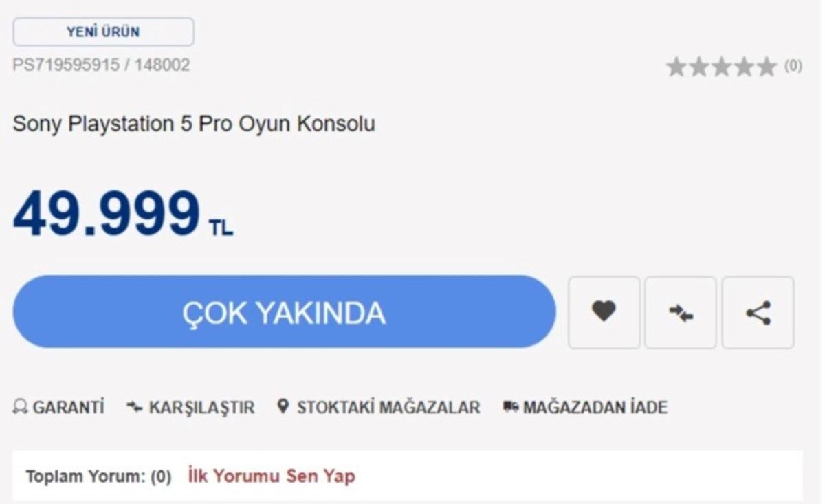825x504 pixels.
Task: Open MAĞAZADAN İADE return info
Action: (x=585, y=407)
